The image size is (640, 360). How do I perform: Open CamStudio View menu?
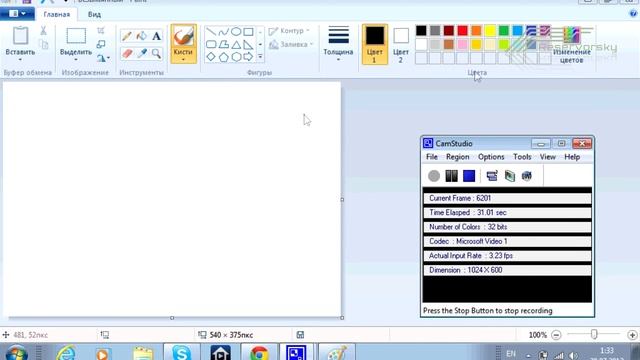tap(547, 157)
